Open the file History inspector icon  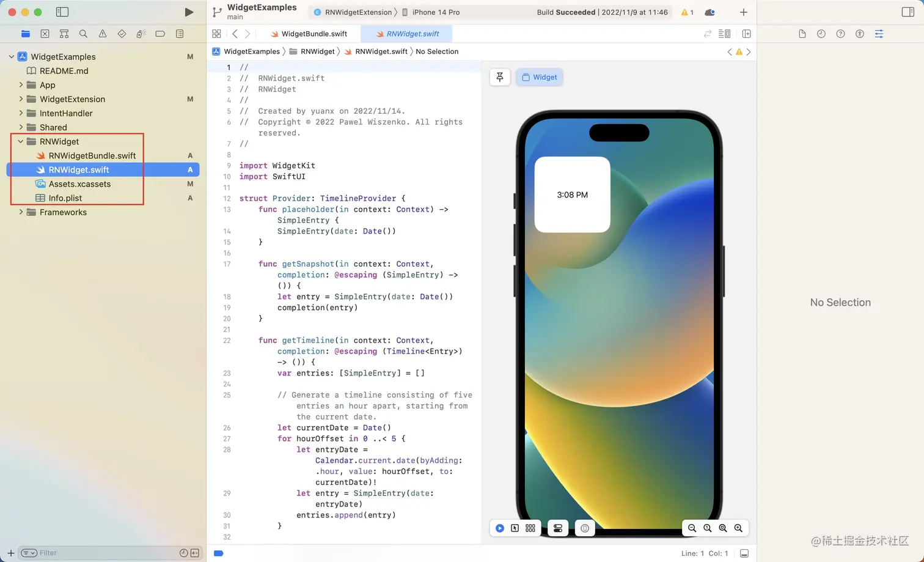click(x=821, y=34)
